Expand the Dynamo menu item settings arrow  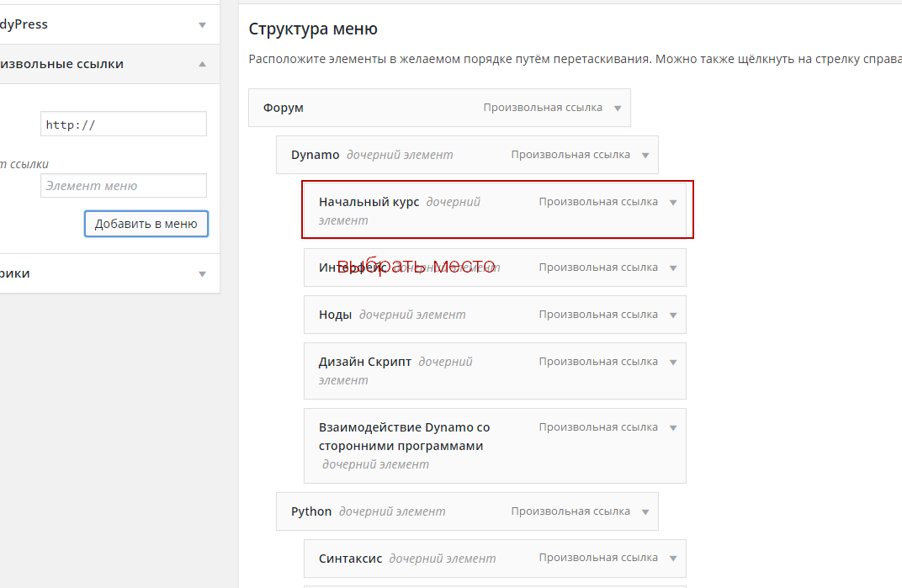(645, 156)
